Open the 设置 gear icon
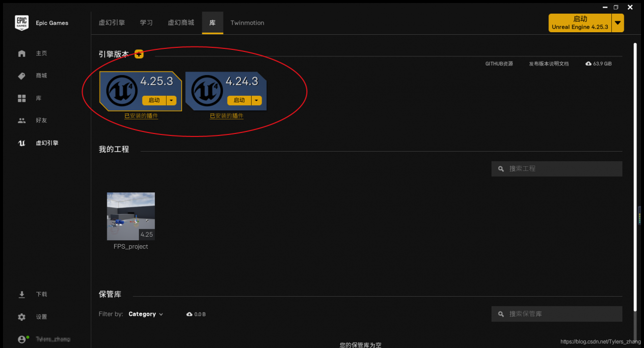Image resolution: width=644 pixels, height=348 pixels. tap(22, 317)
